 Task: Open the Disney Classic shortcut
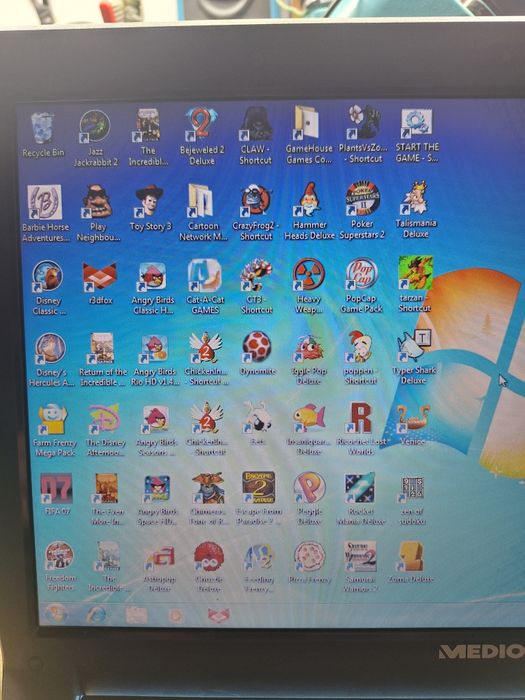pyautogui.click(x=47, y=276)
